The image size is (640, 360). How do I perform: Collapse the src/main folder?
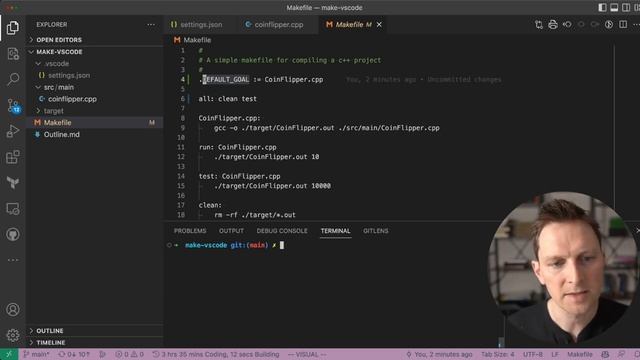click(x=95, y=87)
